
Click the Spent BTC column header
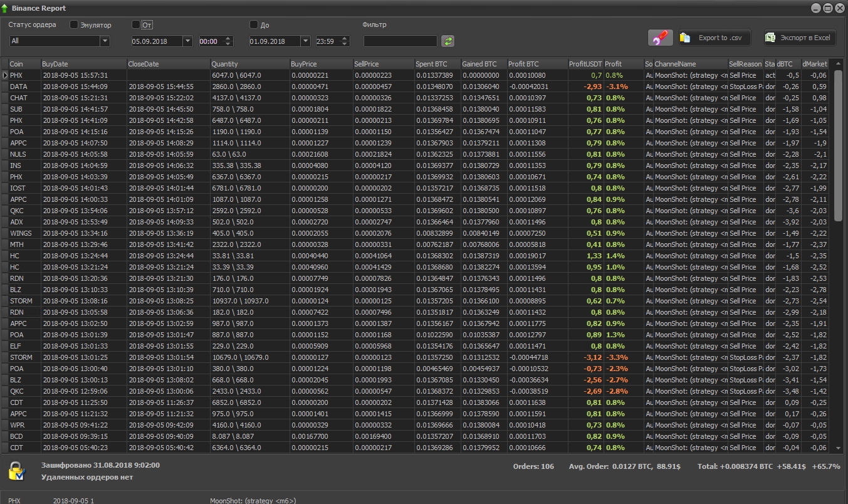(437, 64)
